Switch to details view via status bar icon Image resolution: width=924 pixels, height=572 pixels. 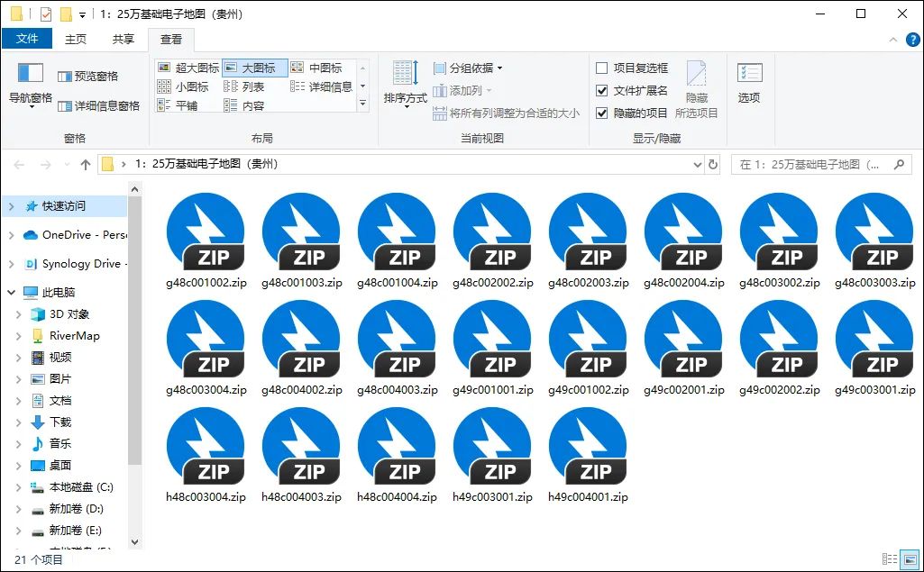(889, 559)
